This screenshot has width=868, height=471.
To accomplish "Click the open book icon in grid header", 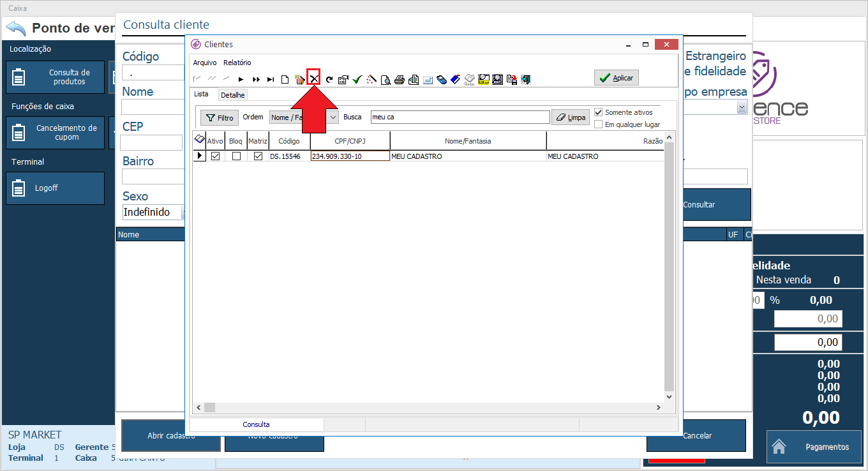I will 199,139.
